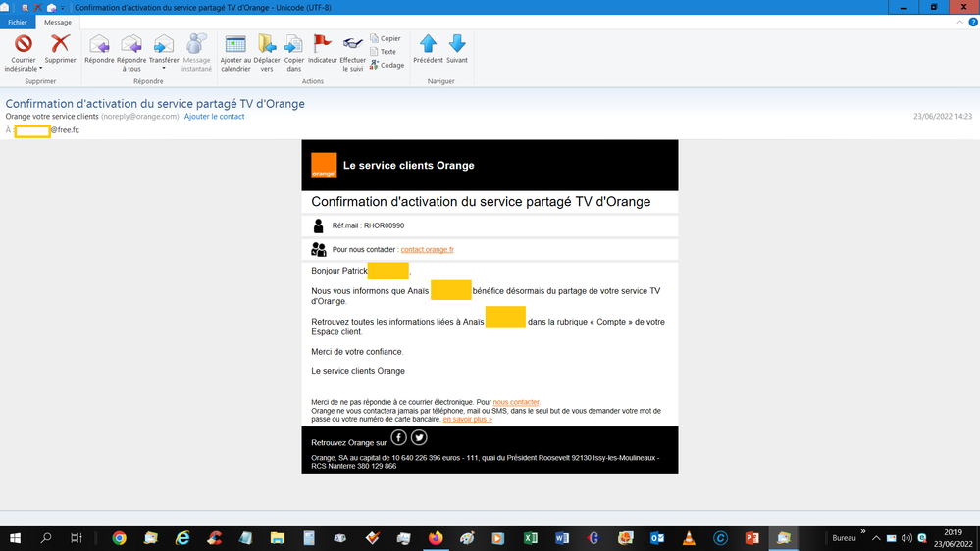Launch Internet Explorer from the taskbar
Screen dimensions: 980x551
pos(182,538)
